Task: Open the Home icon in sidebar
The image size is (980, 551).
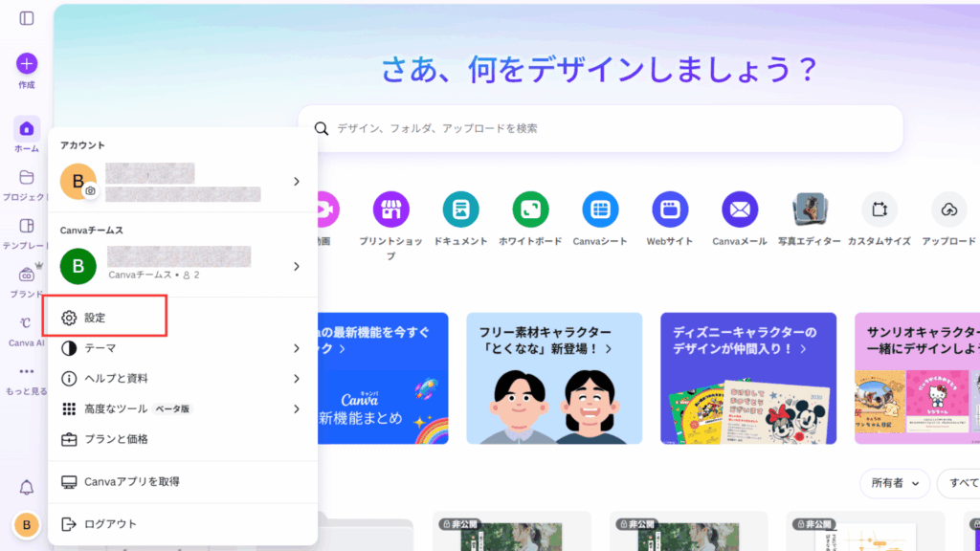Action: point(27,129)
